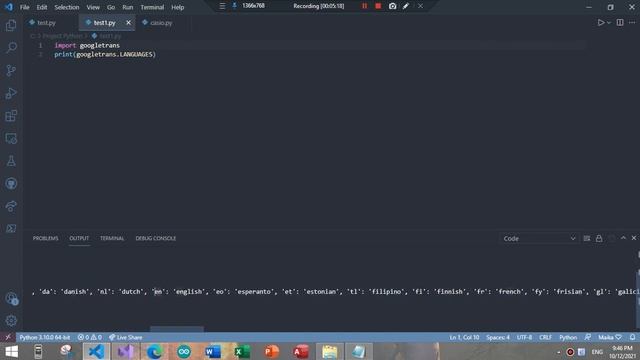Close the recording toolbar

pos(420,6)
